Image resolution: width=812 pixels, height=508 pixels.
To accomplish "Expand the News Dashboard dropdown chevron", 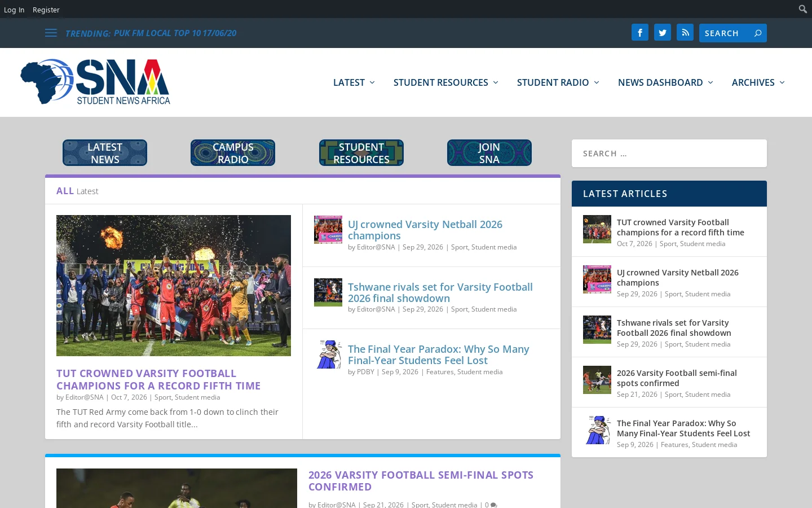I will tap(710, 82).
